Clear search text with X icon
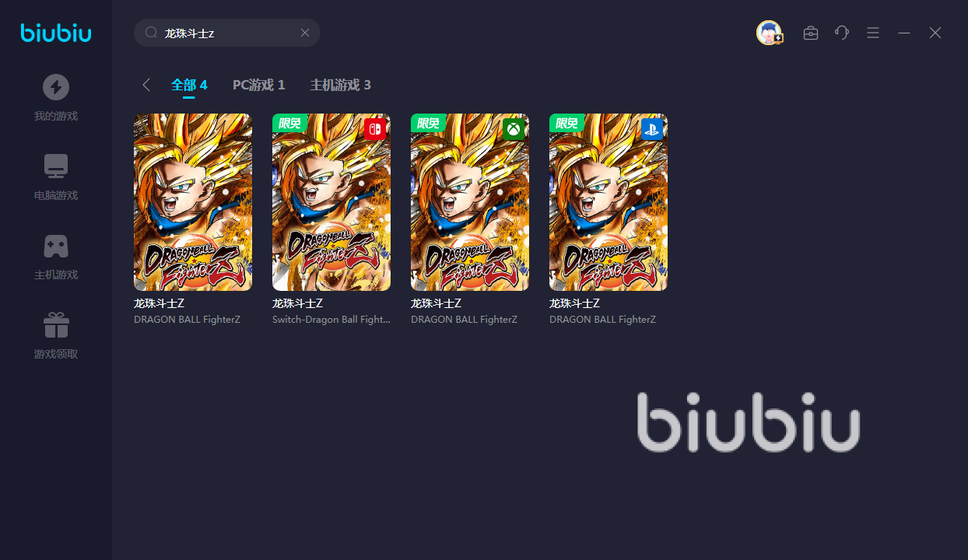The height and width of the screenshot is (560, 968). (x=305, y=33)
